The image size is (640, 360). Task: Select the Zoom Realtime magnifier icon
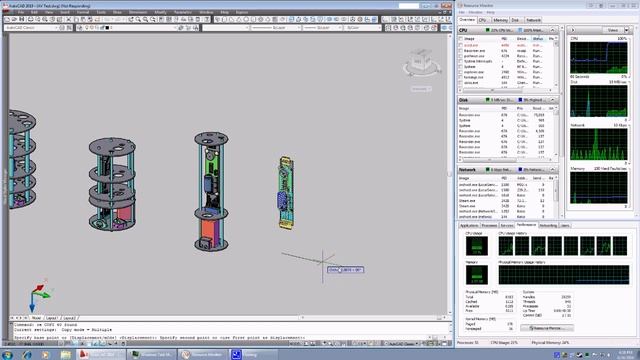coord(138,19)
